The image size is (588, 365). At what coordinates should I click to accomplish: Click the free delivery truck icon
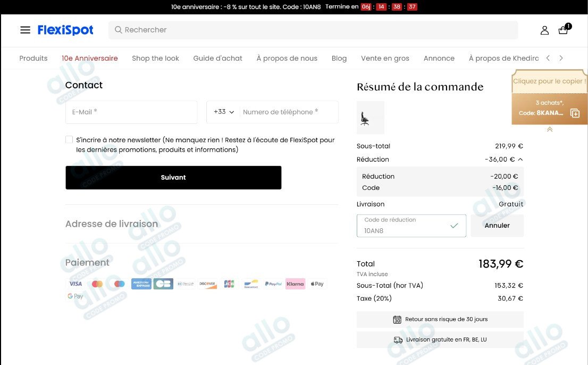click(398, 340)
